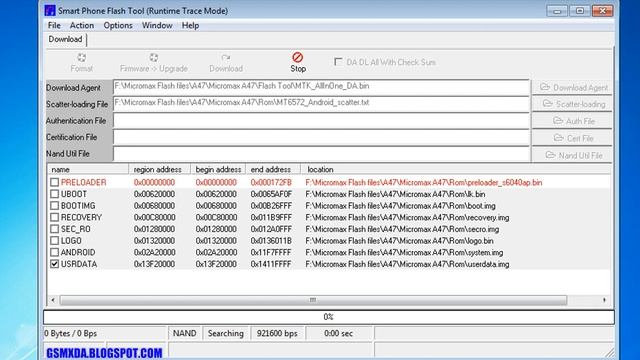The image size is (640, 360).
Task: Click the Cert File button
Action: 573,138
